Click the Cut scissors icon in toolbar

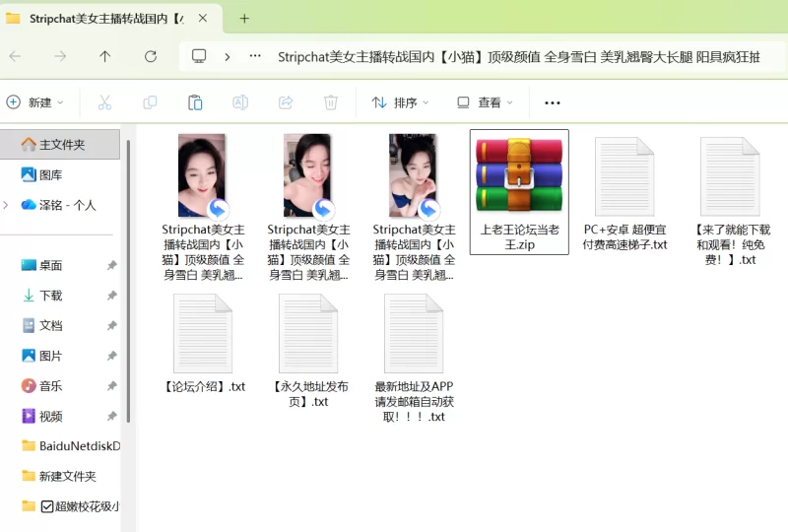point(104,102)
